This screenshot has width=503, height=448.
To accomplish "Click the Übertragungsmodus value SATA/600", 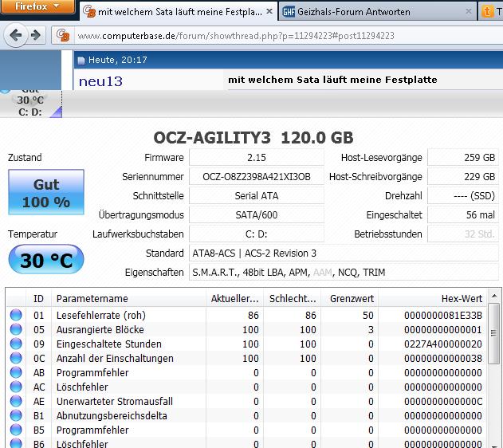I will click(x=257, y=215).
